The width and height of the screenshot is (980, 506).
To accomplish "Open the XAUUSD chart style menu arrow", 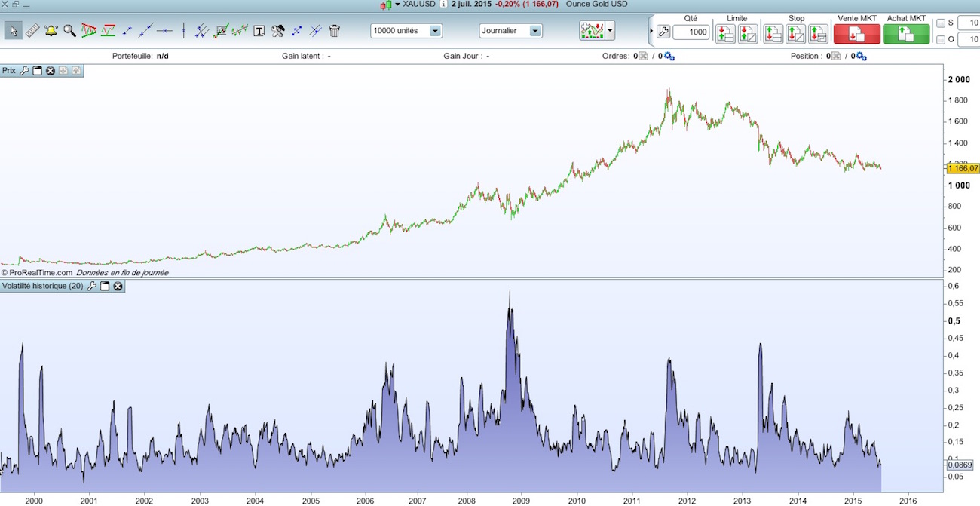I will tap(397, 5).
